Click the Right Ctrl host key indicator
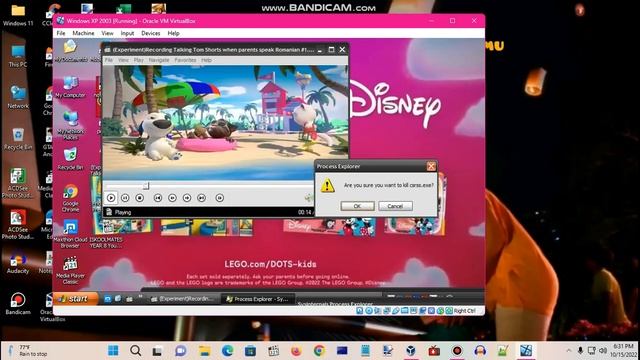640x360 pixels. tap(465, 311)
